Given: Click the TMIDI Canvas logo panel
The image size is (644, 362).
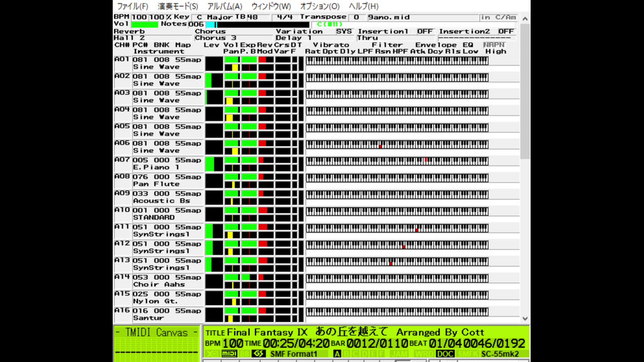Looking at the screenshot, I should 156,343.
